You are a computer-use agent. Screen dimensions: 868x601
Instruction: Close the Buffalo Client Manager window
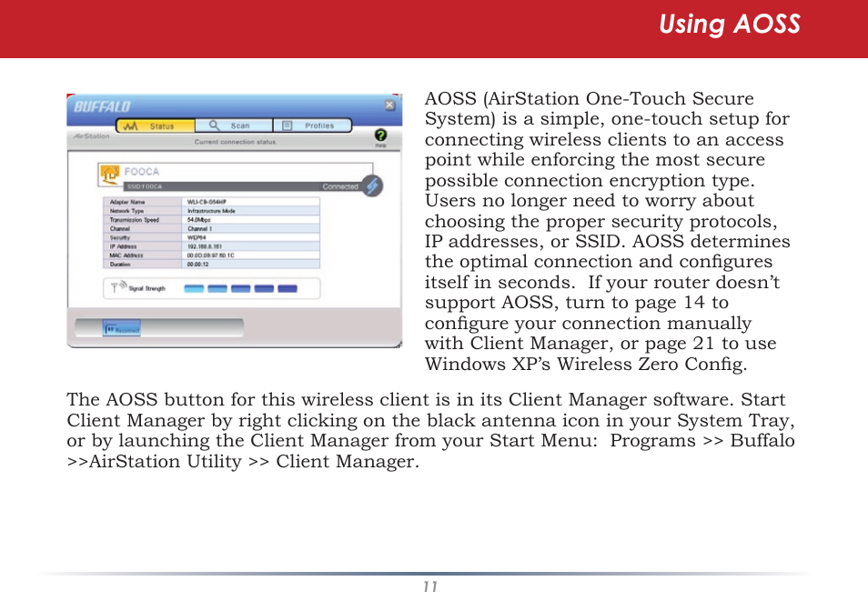[x=389, y=105]
